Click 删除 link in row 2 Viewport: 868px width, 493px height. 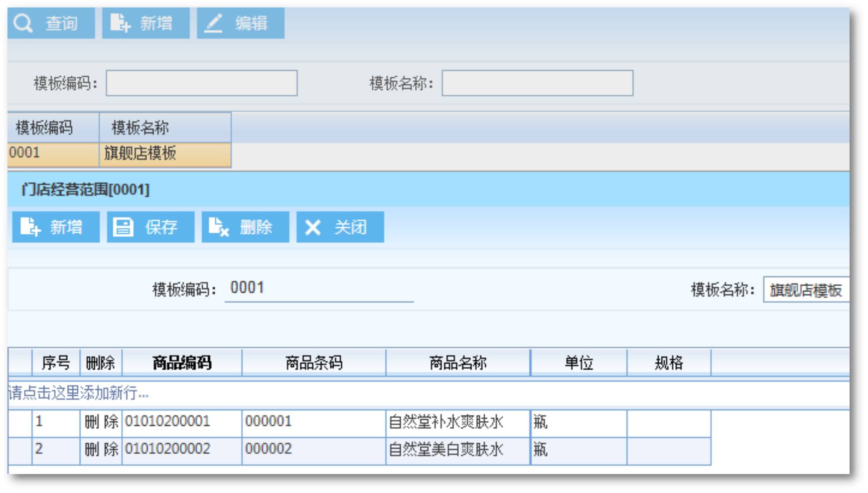101,450
